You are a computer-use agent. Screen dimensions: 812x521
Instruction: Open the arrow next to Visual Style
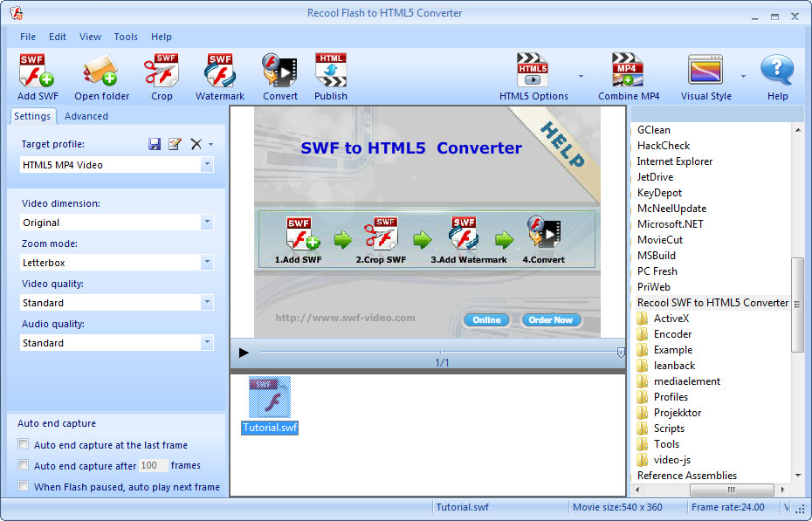(743, 76)
